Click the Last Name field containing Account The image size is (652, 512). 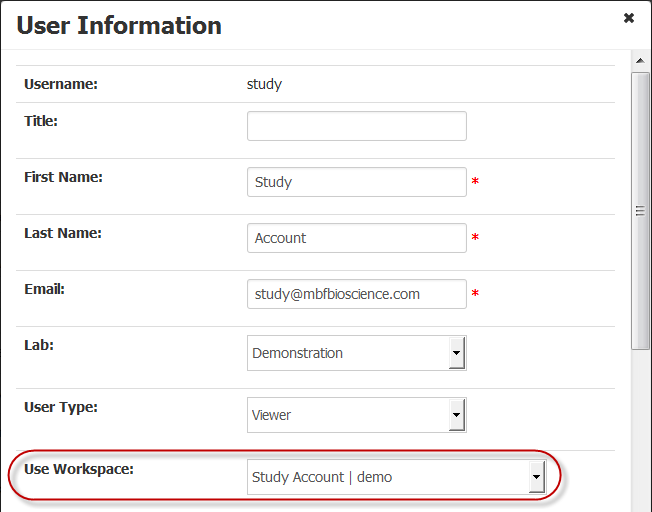coord(356,238)
